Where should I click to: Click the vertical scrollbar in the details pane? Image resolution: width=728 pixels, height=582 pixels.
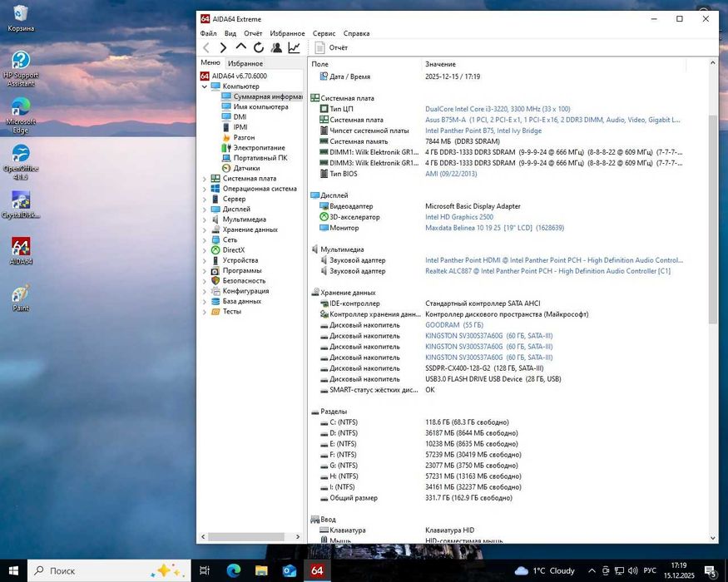[x=713, y=218]
